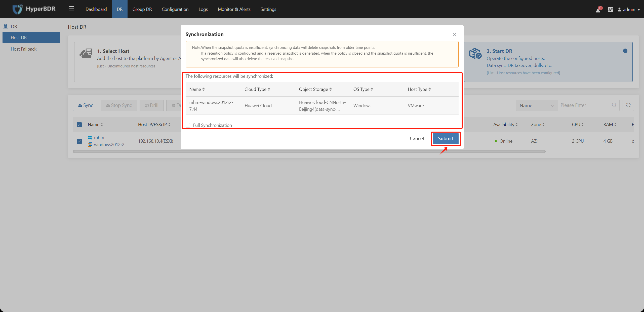Click the Host Failback sidebar link
The image size is (644, 312).
(23, 49)
